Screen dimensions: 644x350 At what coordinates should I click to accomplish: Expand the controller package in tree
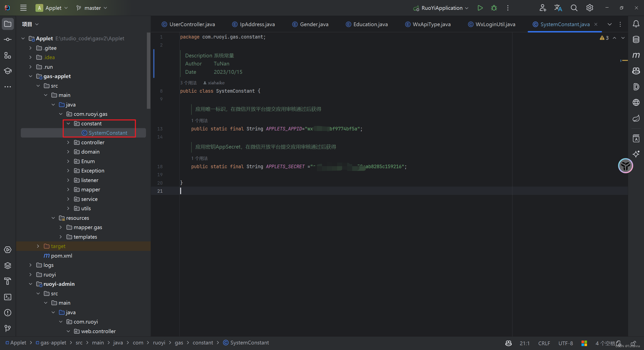click(x=68, y=142)
